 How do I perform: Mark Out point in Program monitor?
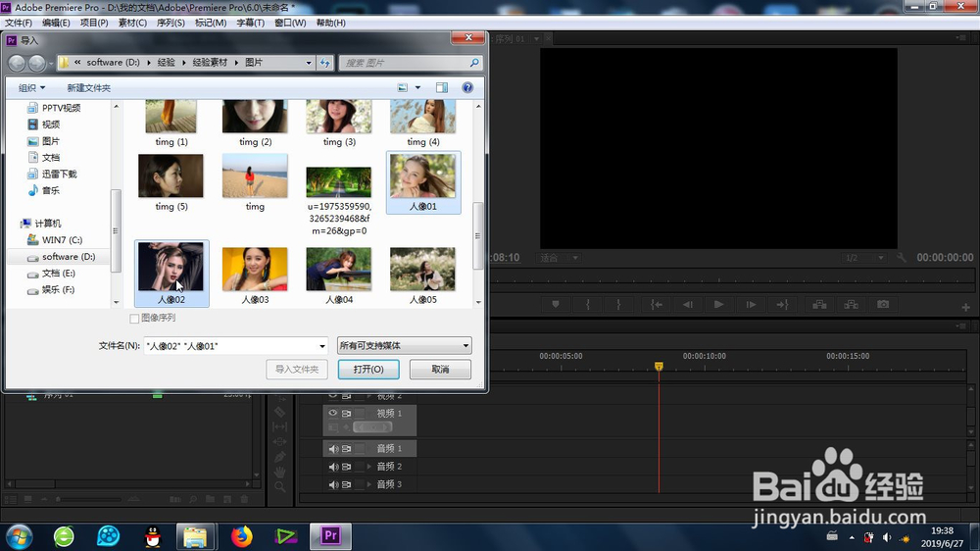point(618,305)
